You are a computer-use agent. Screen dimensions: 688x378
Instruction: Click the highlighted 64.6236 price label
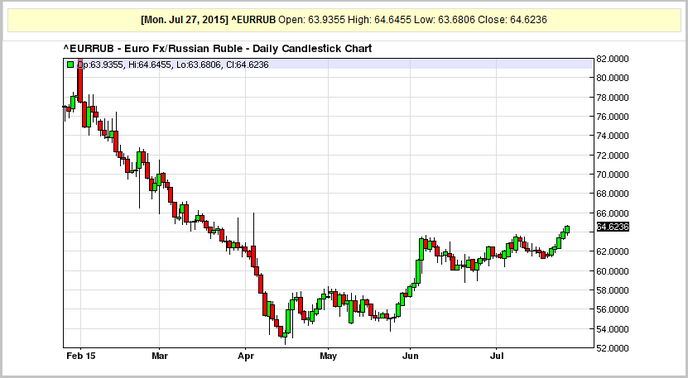click(x=613, y=227)
